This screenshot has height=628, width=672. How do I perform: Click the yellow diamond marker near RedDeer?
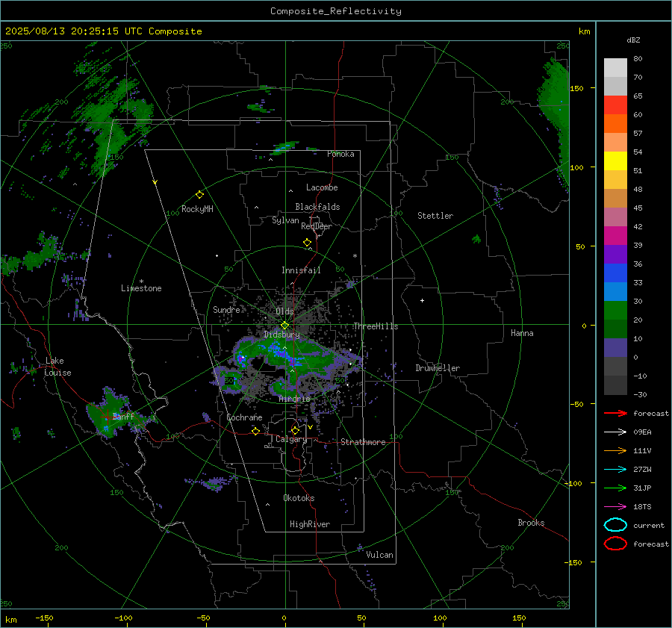pos(307,243)
